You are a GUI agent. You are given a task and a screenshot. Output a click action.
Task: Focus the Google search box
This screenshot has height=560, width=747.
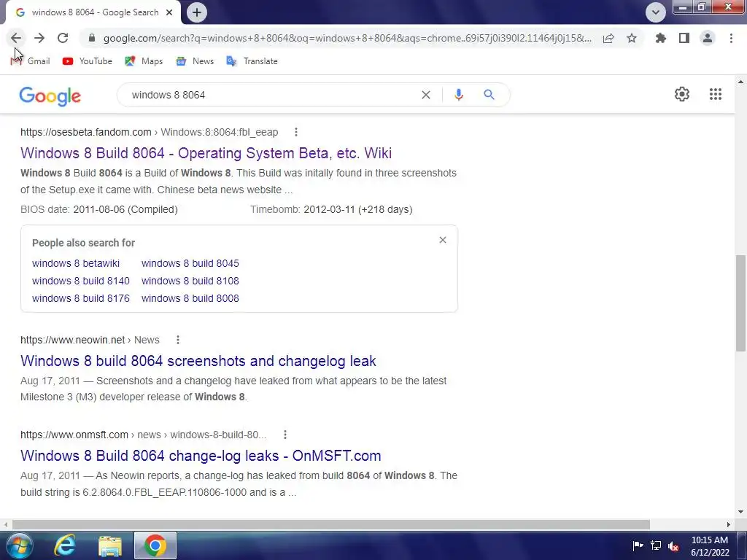(271, 95)
